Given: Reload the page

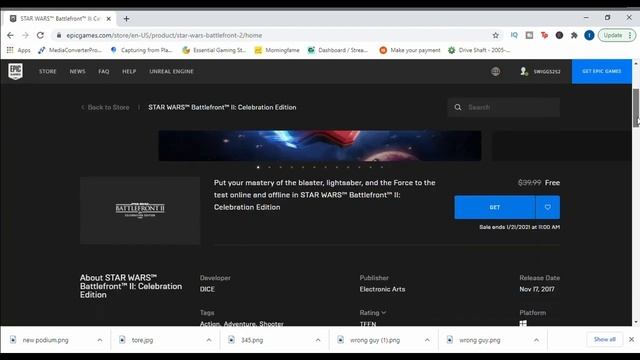Looking at the screenshot, I should coord(40,36).
